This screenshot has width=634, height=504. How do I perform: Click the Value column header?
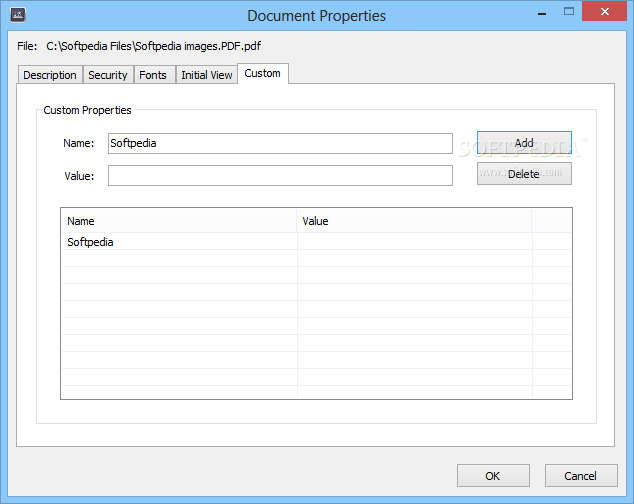414,221
